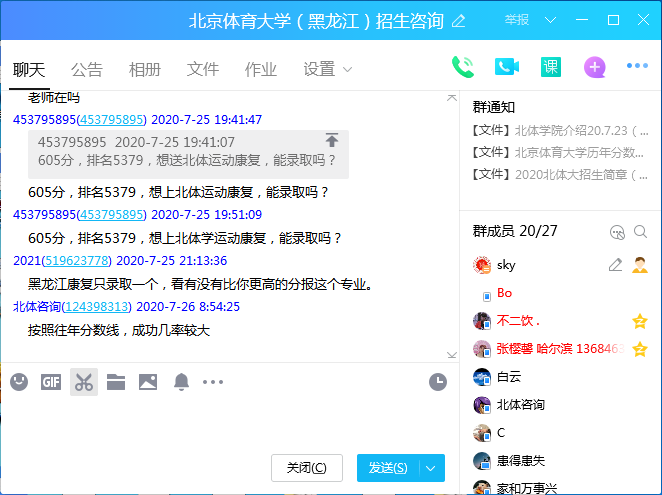662x495 pixels.
Task: Click the 发送(S) send button
Action: coord(388,468)
